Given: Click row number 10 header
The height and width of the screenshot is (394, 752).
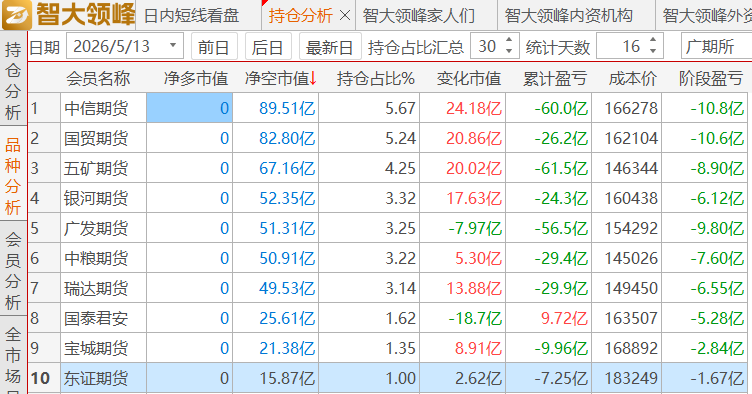Looking at the screenshot, I should click(44, 378).
